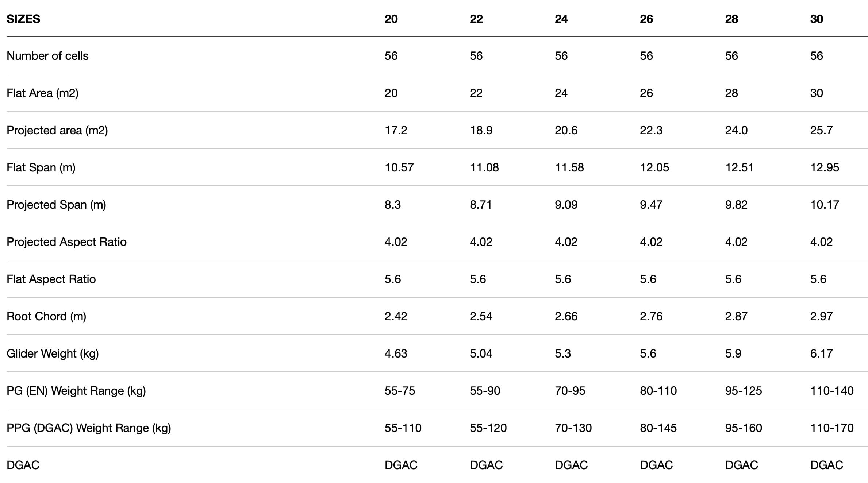Image resolution: width=868 pixels, height=483 pixels.
Task: Select the 6.17 glider weight value
Action: click(x=821, y=353)
